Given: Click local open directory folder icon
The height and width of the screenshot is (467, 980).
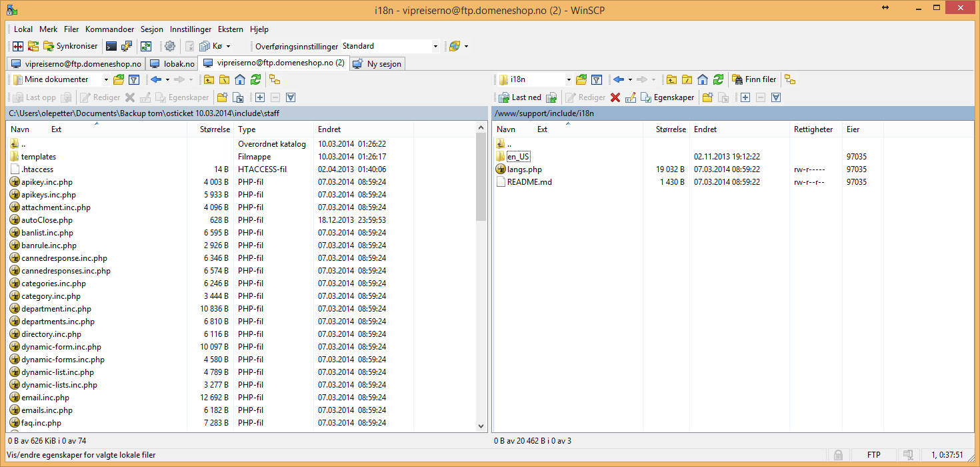Looking at the screenshot, I should 119,79.
